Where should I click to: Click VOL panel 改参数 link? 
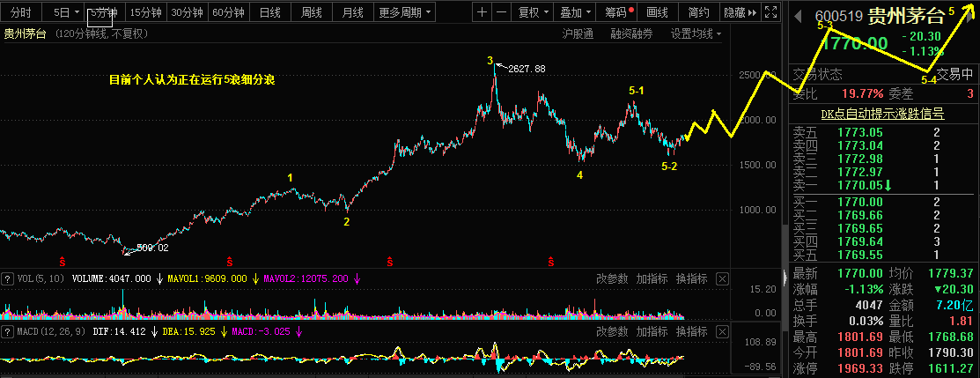coord(611,279)
